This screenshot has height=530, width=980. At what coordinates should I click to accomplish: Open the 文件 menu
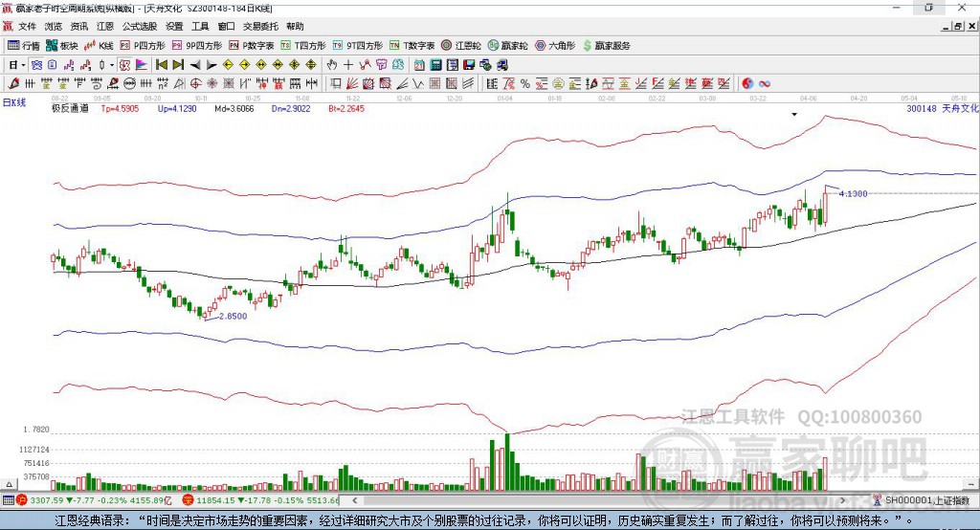click(28, 26)
